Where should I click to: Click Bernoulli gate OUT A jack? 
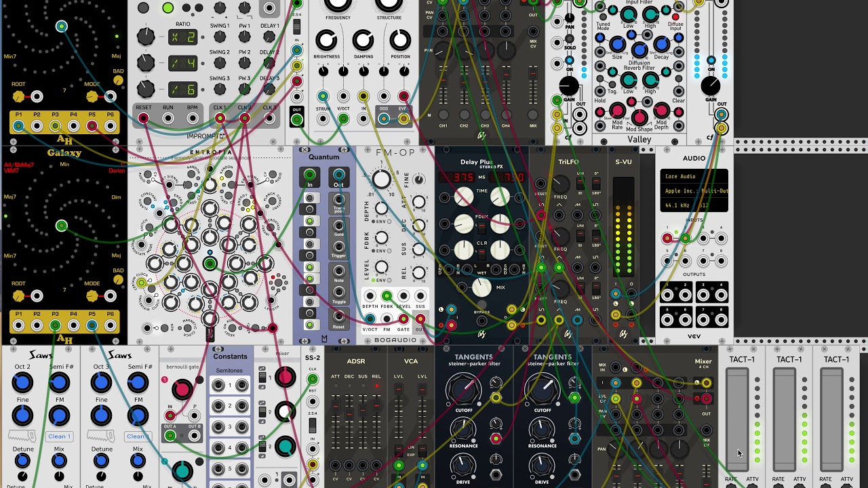(x=170, y=436)
